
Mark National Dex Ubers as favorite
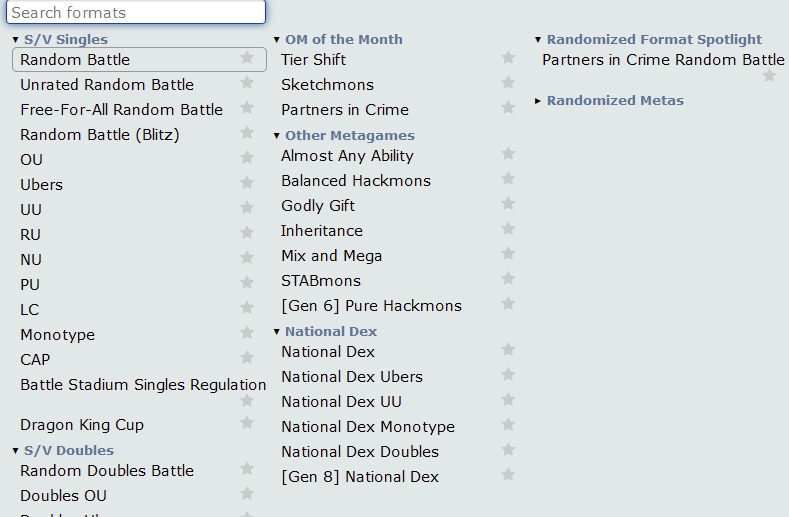[508, 375]
